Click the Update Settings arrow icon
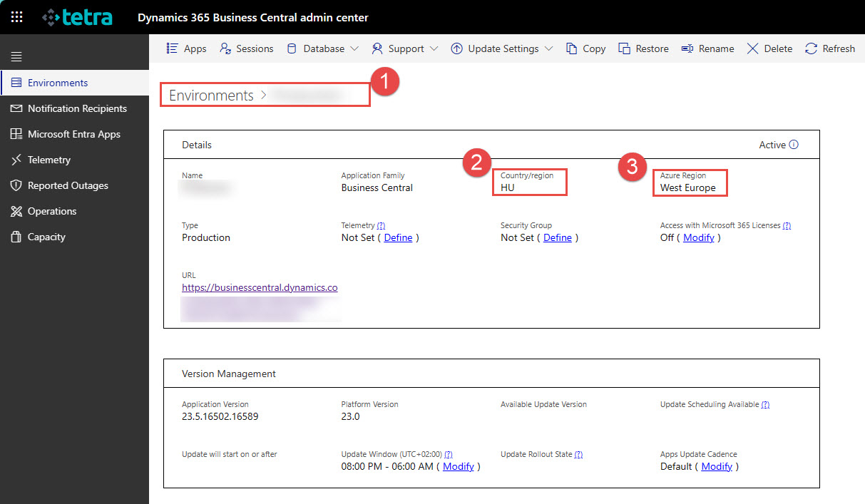Screen dimensions: 865x504 (x=456, y=48)
